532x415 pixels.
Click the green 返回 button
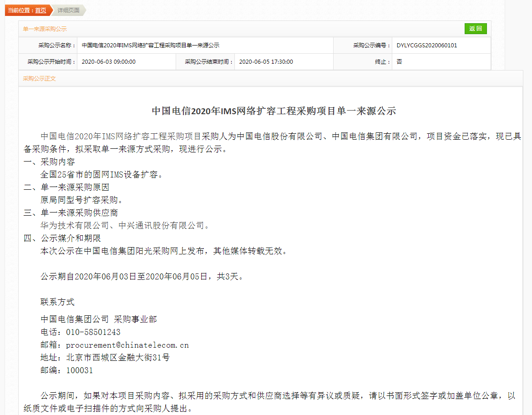click(475, 29)
